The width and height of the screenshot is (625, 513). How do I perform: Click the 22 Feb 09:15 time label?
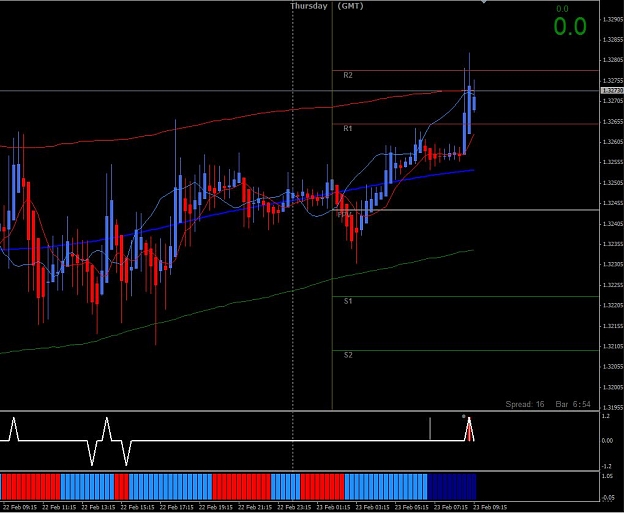pos(20,507)
